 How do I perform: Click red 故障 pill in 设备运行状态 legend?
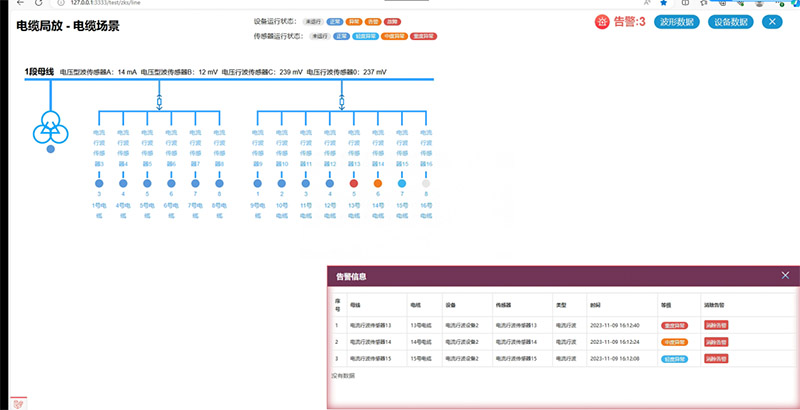point(392,22)
